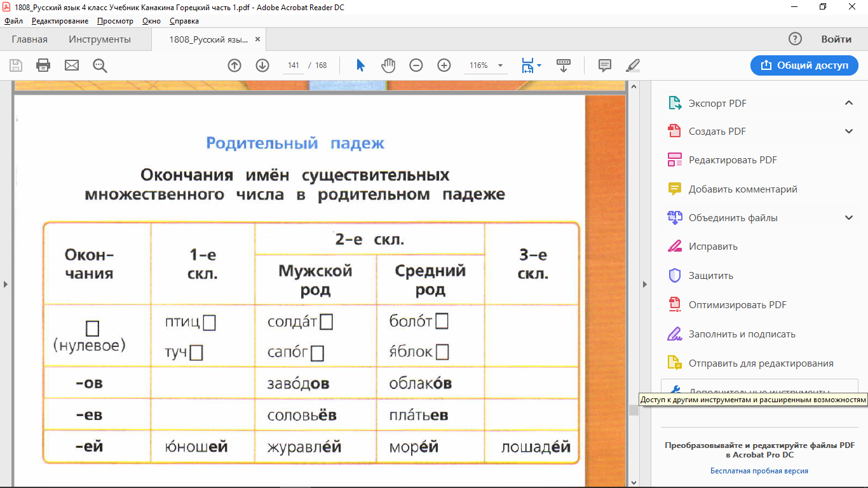Select the 1808_Русский яз... document tab
Image resolution: width=868 pixels, height=488 pixels.
(x=208, y=39)
